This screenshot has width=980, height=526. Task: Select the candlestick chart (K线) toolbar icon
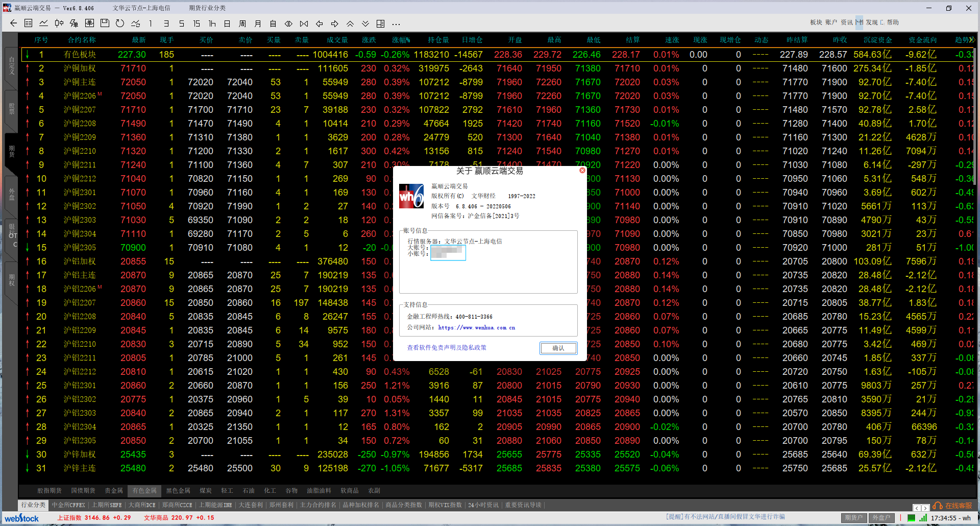pos(58,23)
